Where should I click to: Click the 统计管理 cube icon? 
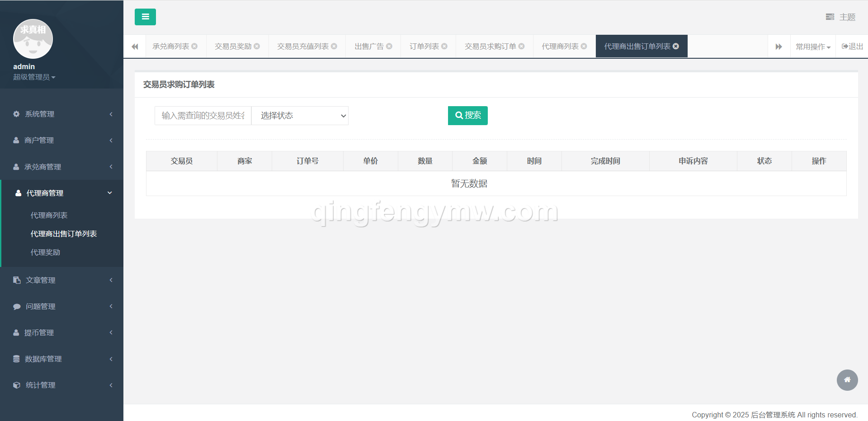click(x=17, y=385)
